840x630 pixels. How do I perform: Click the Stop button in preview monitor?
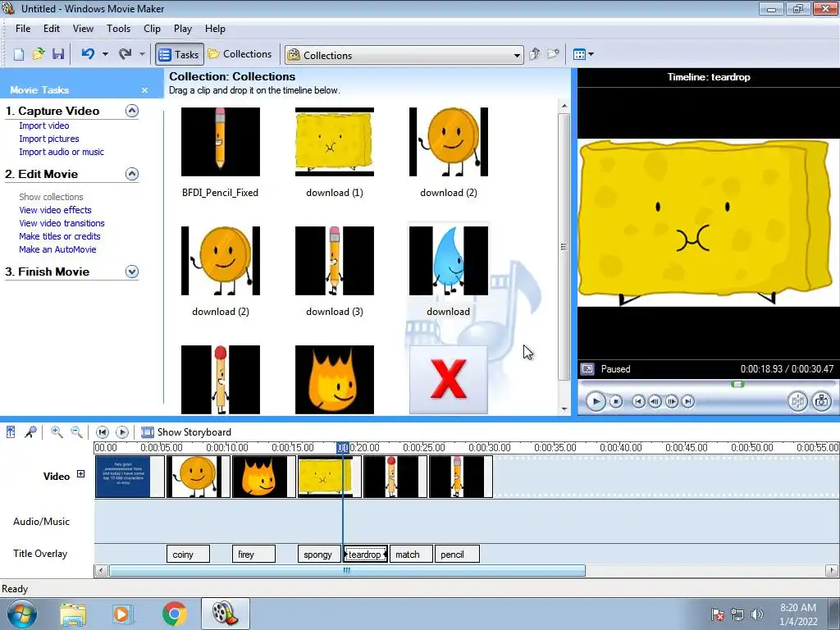click(616, 401)
